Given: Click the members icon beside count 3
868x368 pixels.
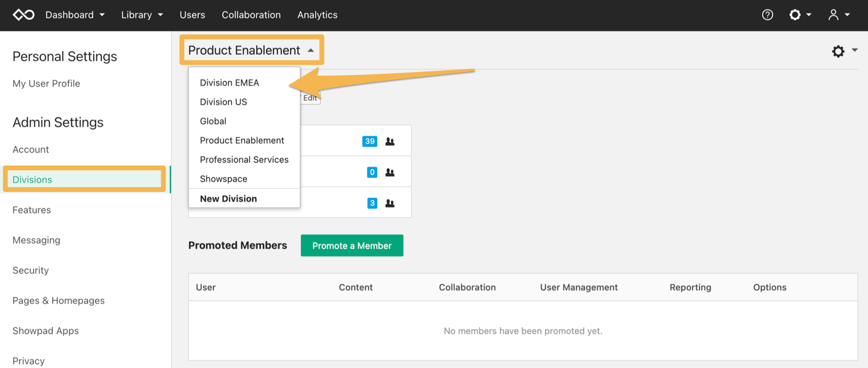Looking at the screenshot, I should [x=390, y=203].
